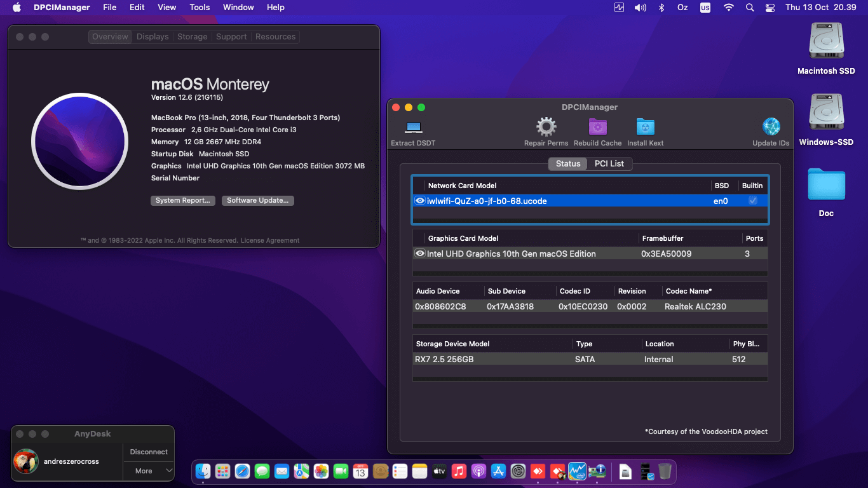Open Photos from the Dock
Viewport: 868px width, 488px height.
pos(321,471)
